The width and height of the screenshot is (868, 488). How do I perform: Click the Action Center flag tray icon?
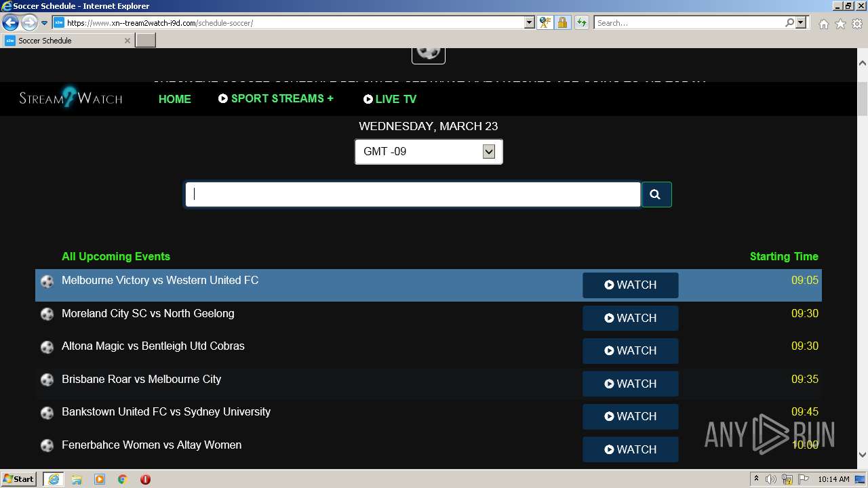tap(804, 479)
